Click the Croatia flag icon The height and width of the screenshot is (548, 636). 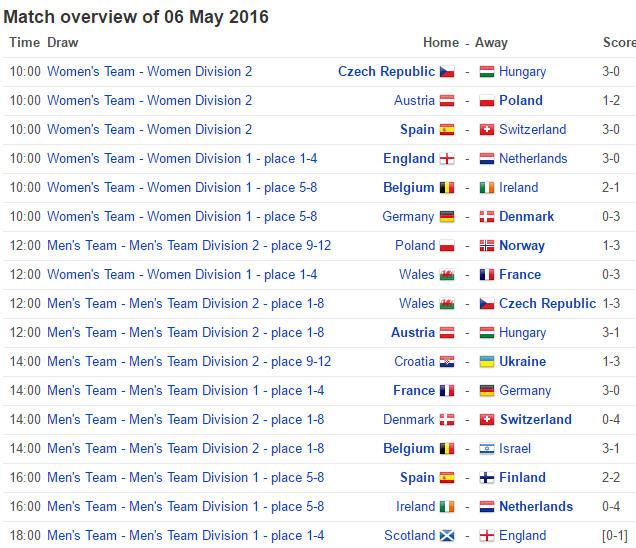[447, 362]
